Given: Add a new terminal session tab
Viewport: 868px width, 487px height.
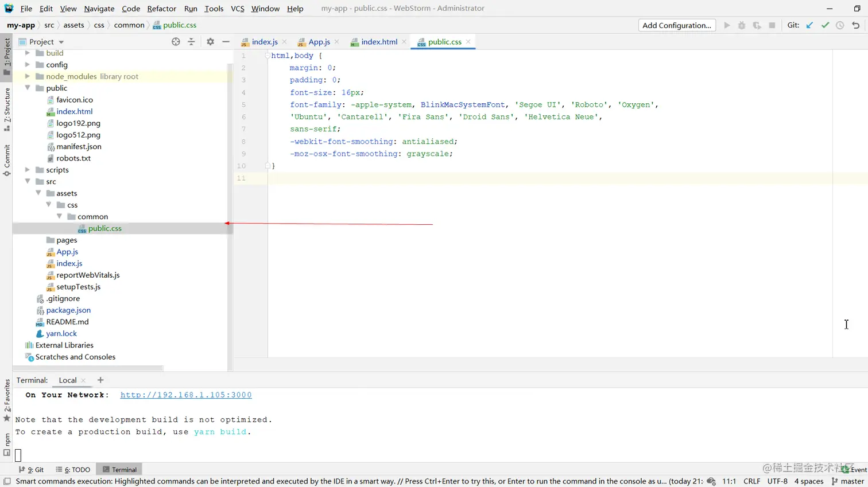Looking at the screenshot, I should click(x=100, y=380).
